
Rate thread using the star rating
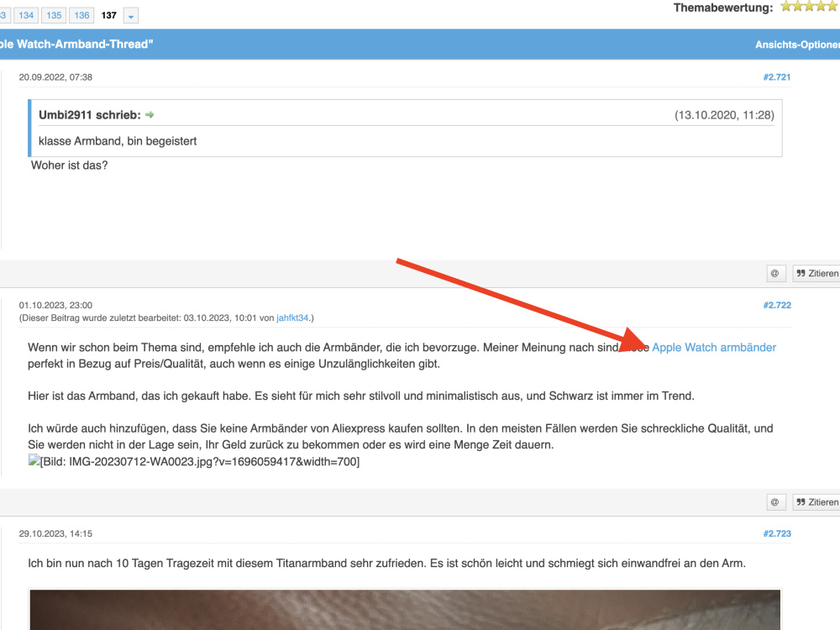click(x=810, y=7)
